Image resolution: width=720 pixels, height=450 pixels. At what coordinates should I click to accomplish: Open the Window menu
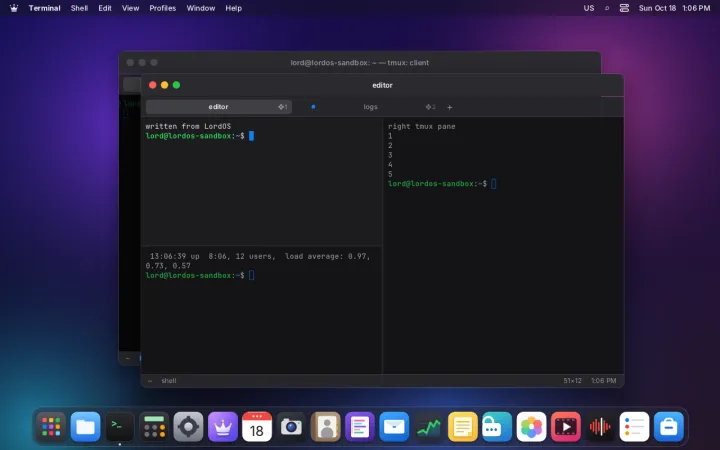[201, 8]
